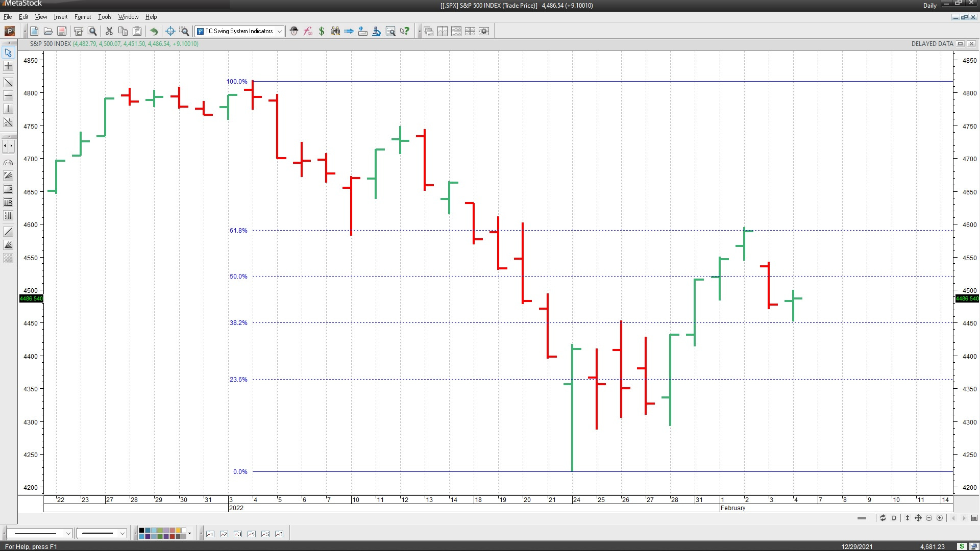Open the Expert Advisor icon

(294, 31)
